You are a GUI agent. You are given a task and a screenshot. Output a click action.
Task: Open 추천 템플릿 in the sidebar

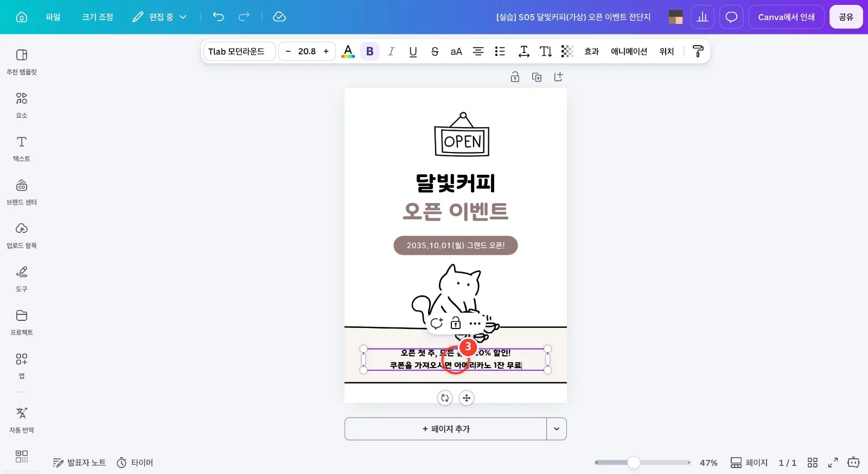[22, 62]
